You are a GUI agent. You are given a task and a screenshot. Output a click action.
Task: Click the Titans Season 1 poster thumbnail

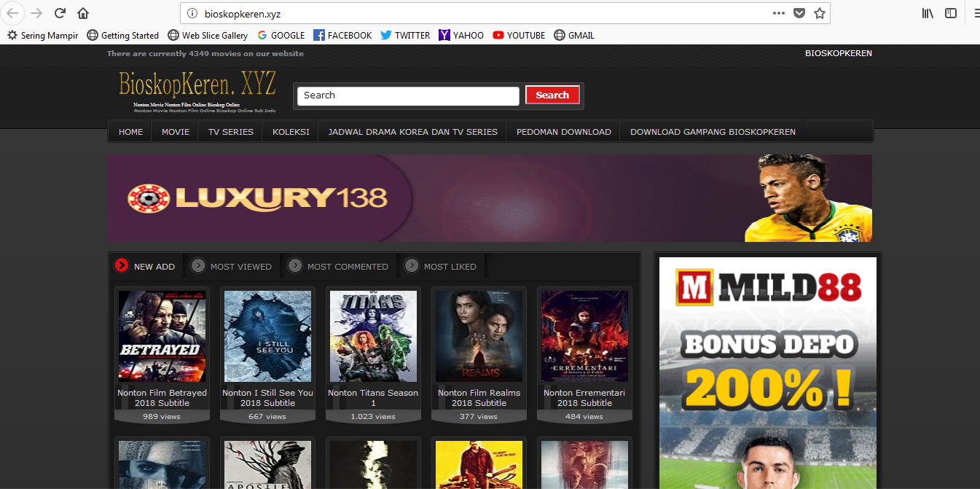[x=373, y=336]
